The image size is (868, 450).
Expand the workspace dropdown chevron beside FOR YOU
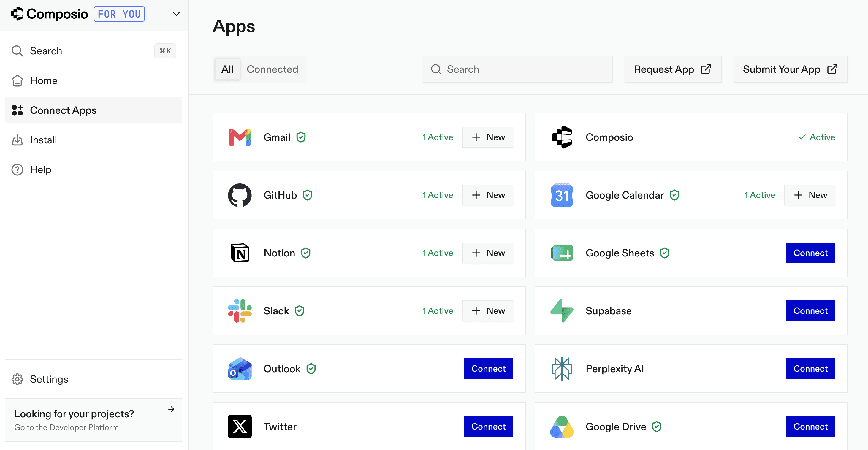pyautogui.click(x=176, y=14)
